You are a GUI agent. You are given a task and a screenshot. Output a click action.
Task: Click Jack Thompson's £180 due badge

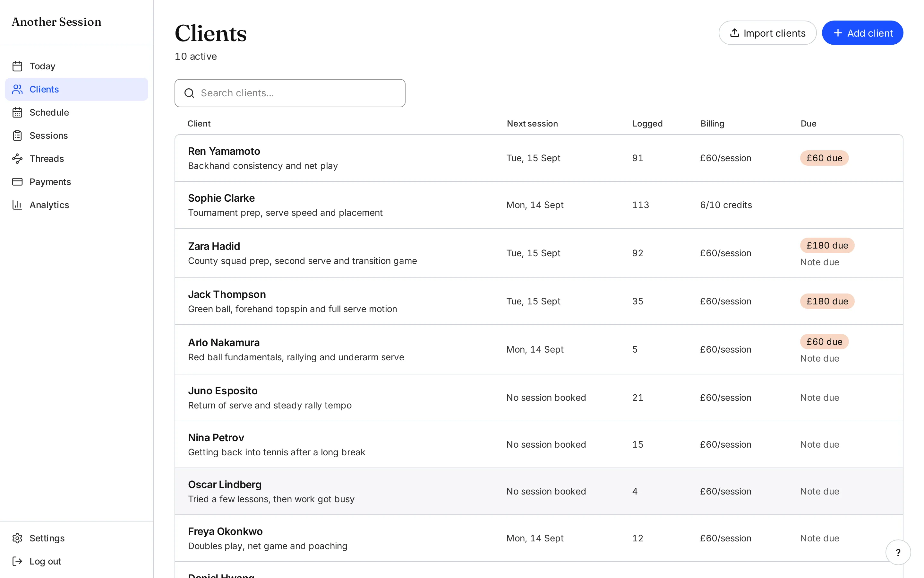click(x=827, y=301)
